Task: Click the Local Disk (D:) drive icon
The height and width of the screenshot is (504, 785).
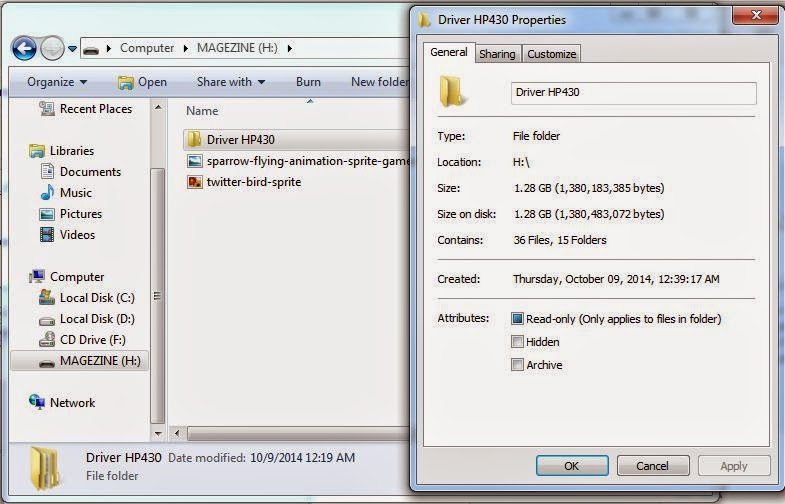Action: (x=47, y=320)
